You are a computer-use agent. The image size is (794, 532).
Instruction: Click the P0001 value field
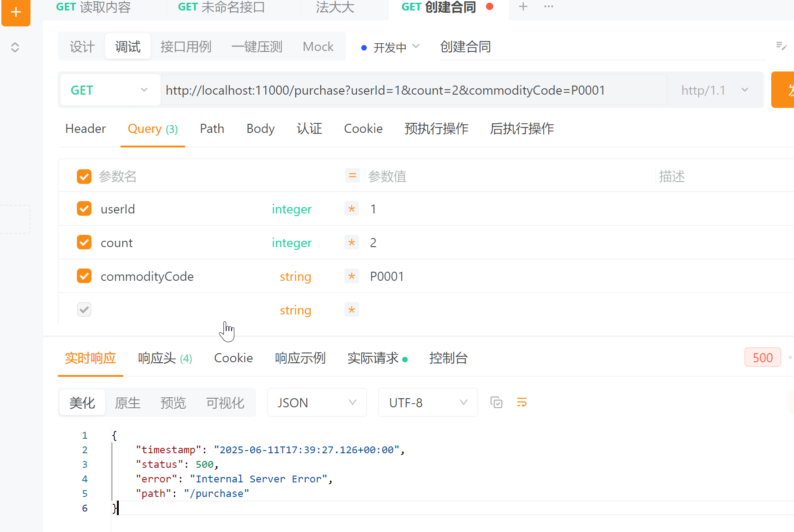[510, 276]
